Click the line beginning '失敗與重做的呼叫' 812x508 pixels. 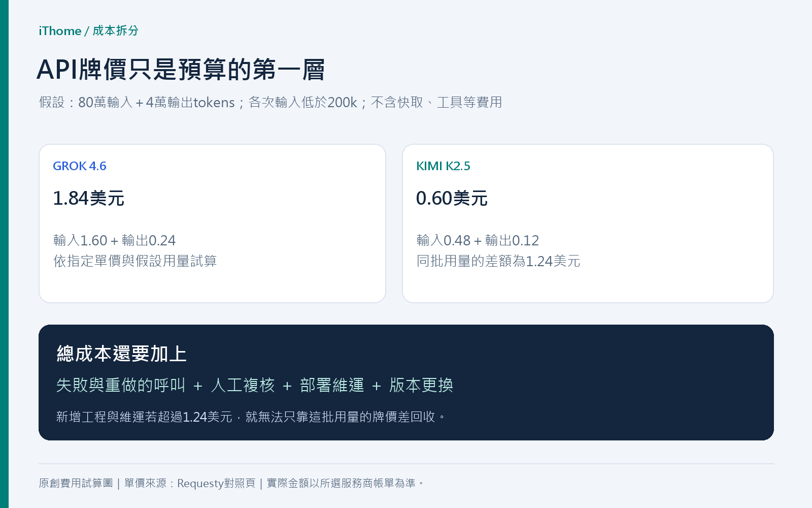pos(255,385)
